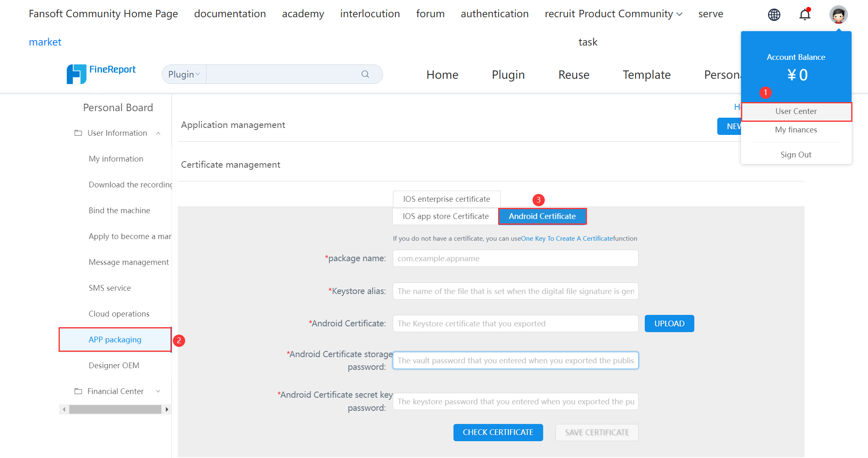Viewport: 868px width, 458px height.
Task: Select the Android Certificate tab
Action: click(x=542, y=216)
